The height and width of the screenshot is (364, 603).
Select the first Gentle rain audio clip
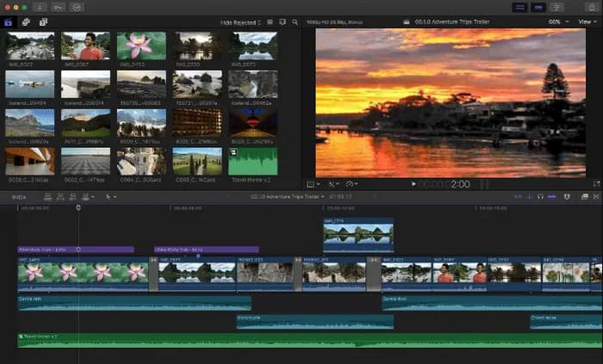point(134,303)
